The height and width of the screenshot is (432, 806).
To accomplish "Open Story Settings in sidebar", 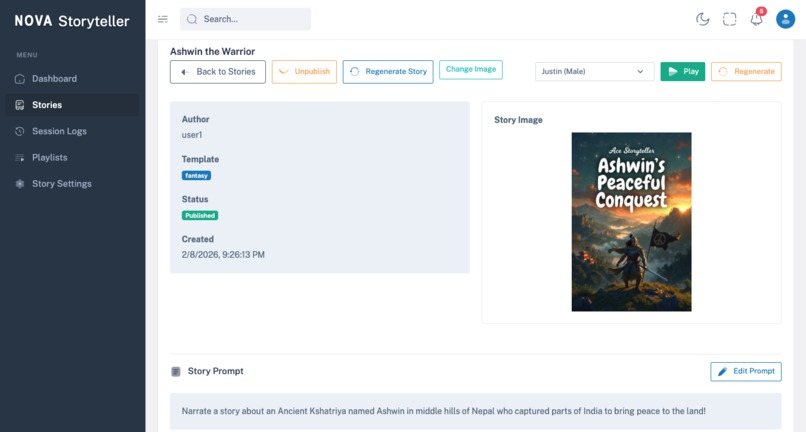I will pos(72,184).
